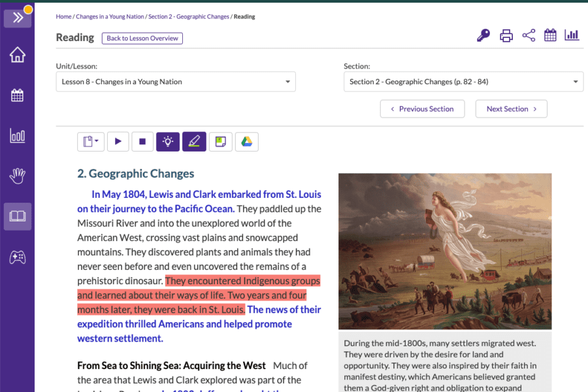
Task: Click 'From Sea to Shining Sea' subheading
Action: click(x=171, y=365)
